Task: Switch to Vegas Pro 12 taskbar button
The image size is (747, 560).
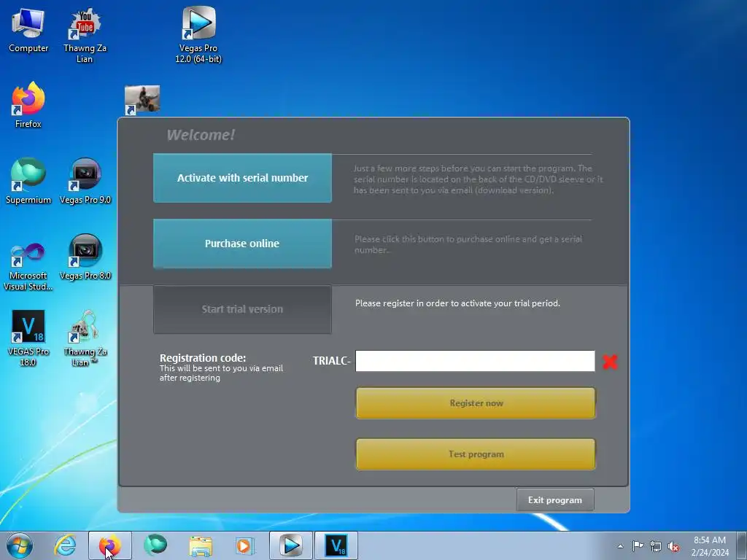Action: tap(291, 545)
